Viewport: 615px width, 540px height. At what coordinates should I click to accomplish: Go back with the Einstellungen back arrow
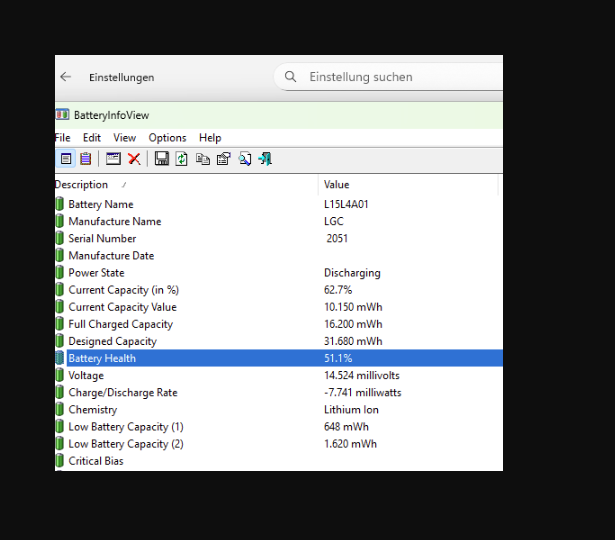pos(66,77)
